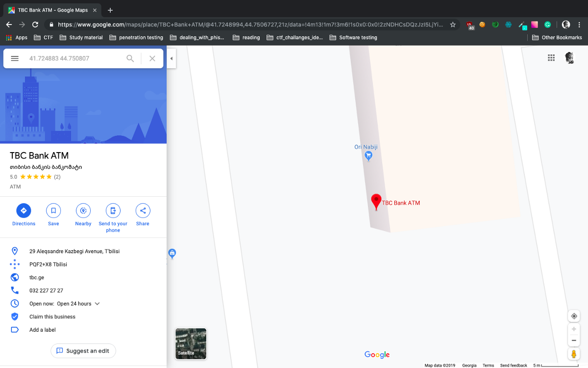Collapse the side panel with the arrow
This screenshot has height=368, width=588.
click(171, 58)
